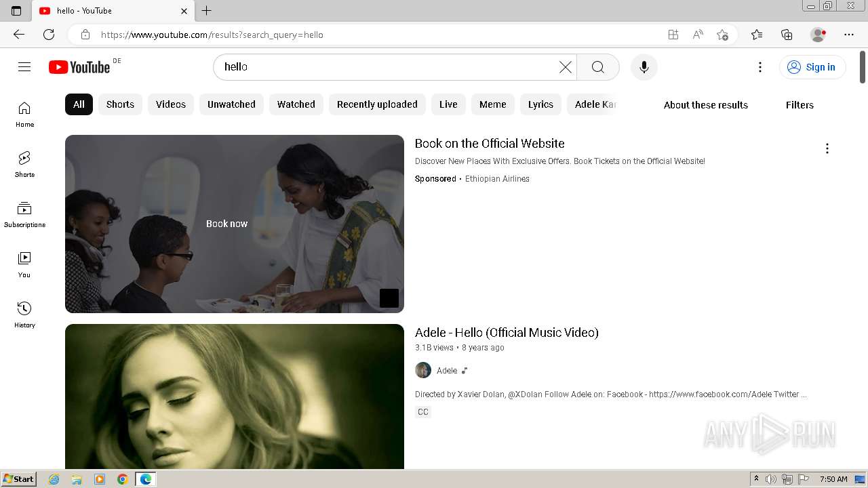This screenshot has width=868, height=488.
Task: Open YouTube settings three-dot menu
Action: [760, 66]
